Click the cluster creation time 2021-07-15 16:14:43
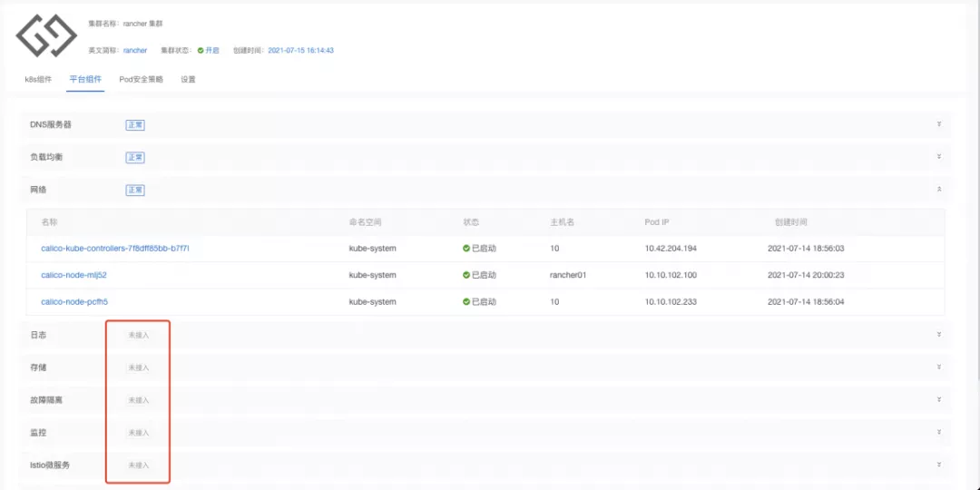The image size is (980, 490). point(300,50)
